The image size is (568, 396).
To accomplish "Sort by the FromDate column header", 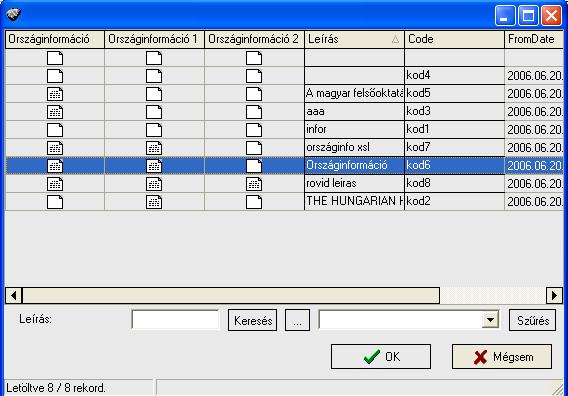I will pos(534,39).
